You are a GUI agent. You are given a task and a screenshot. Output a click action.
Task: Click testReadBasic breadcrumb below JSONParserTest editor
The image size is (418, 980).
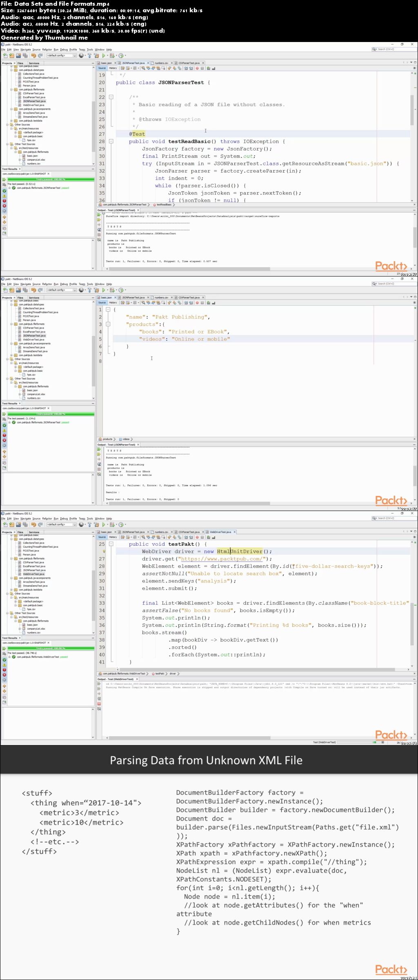tap(163, 204)
